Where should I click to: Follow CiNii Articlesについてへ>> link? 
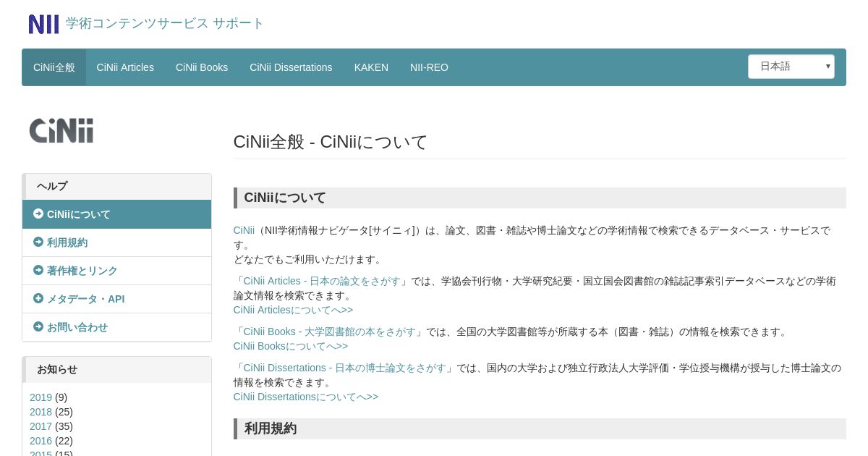[293, 310]
